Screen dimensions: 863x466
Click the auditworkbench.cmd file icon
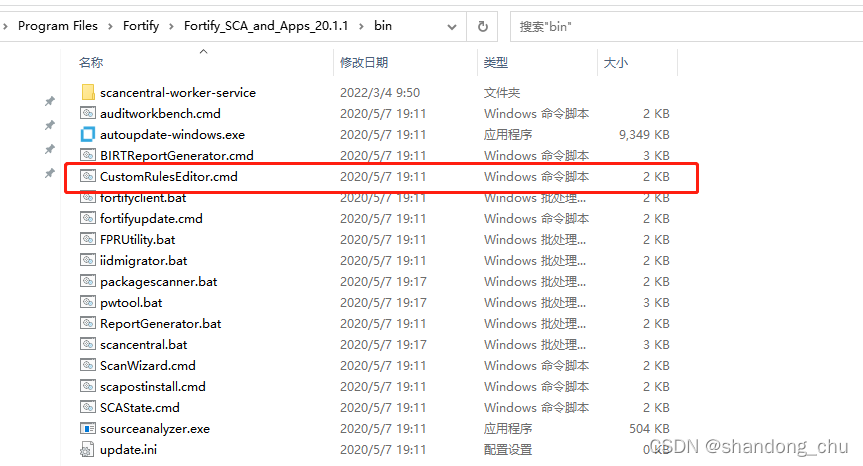pos(88,113)
